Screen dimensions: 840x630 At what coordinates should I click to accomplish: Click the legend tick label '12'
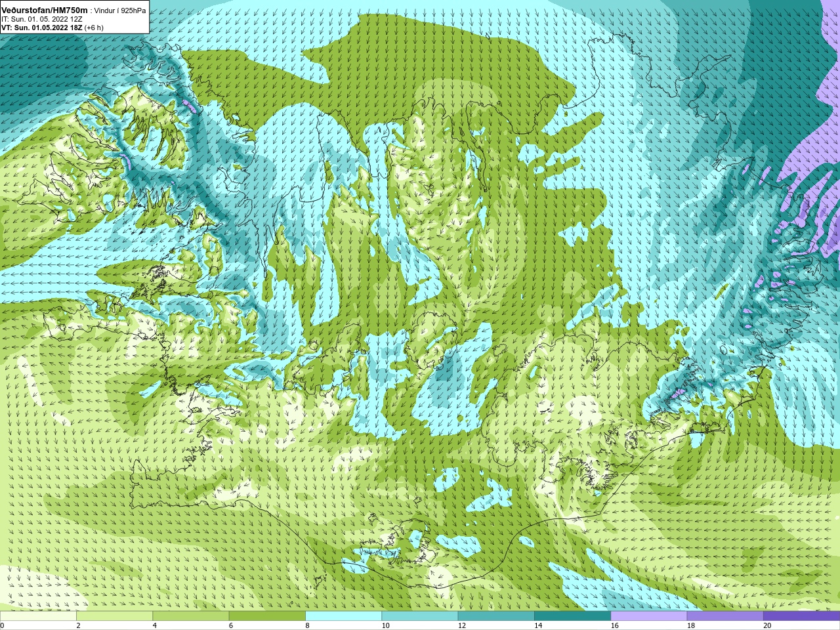click(462, 625)
